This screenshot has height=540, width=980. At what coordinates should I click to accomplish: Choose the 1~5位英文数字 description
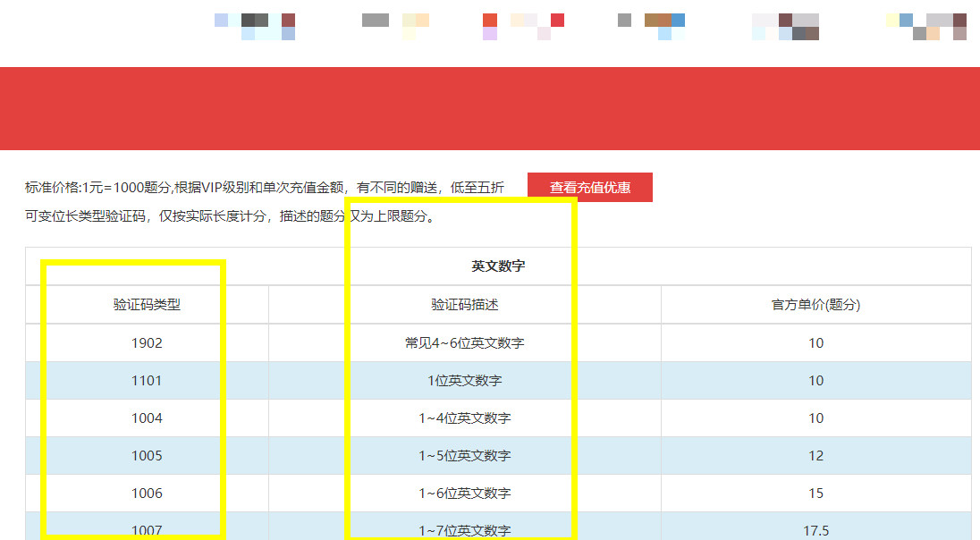point(464,455)
